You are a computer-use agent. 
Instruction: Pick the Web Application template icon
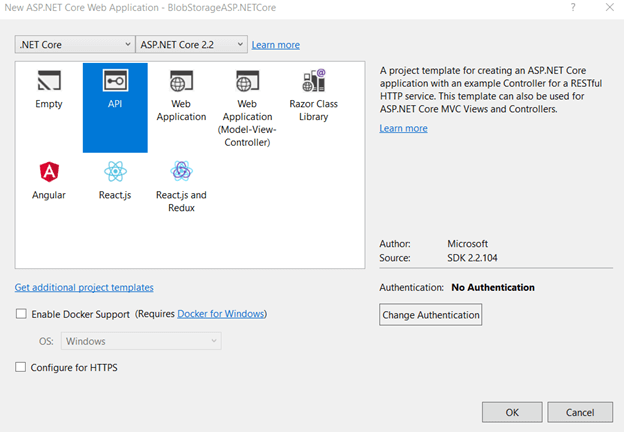pos(181,81)
